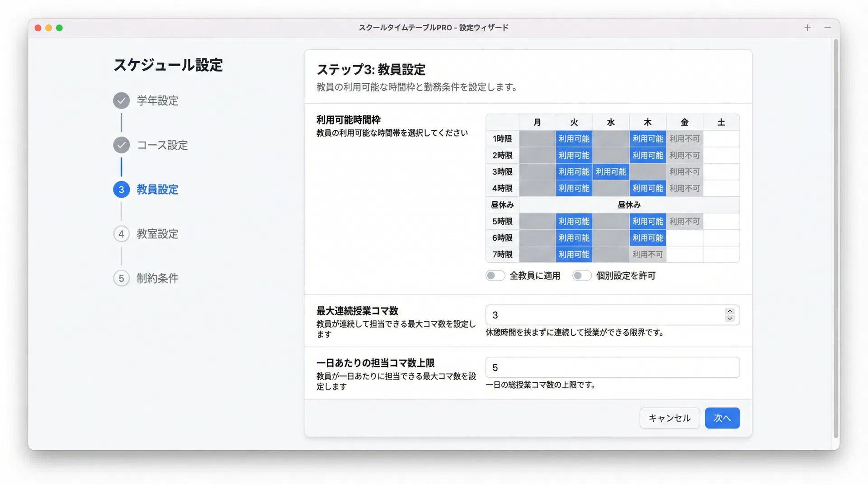
Task: Click Friday 3時限 利用不可 cell
Action: (x=684, y=171)
